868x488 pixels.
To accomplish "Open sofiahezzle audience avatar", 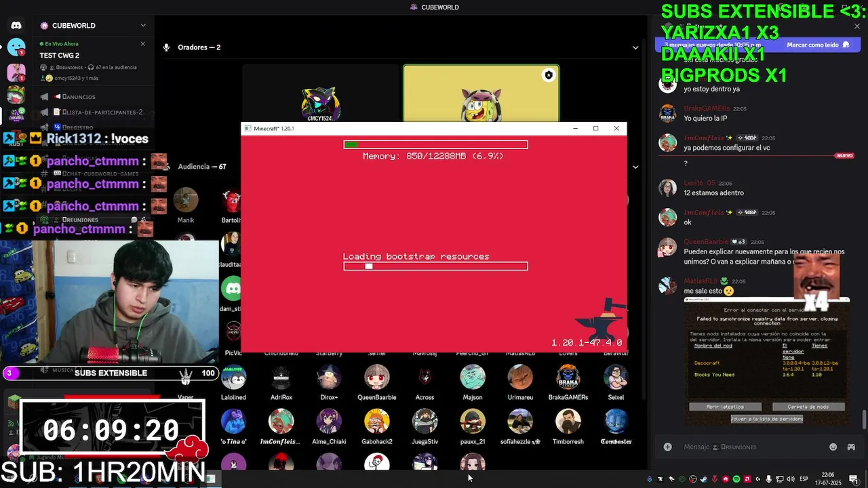I will (x=520, y=422).
